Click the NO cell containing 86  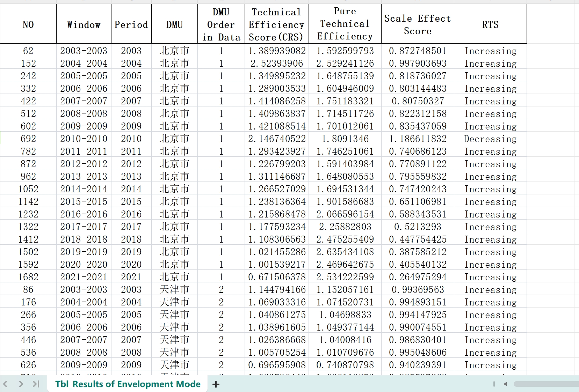pyautogui.click(x=28, y=289)
